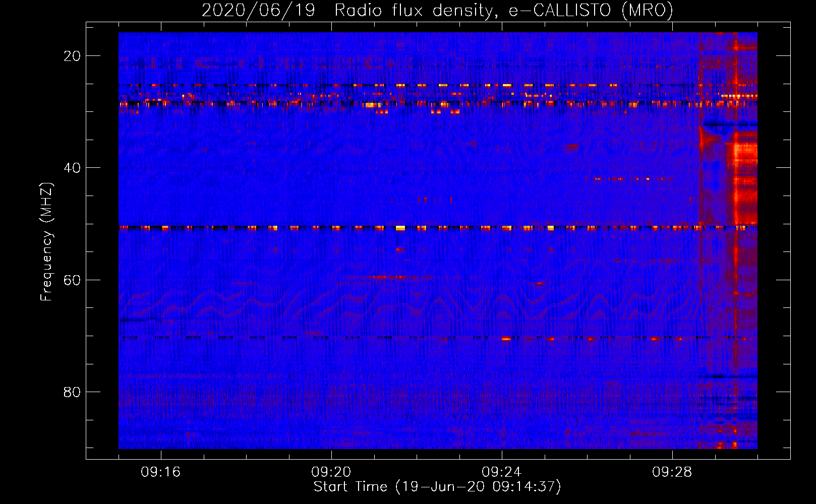Image resolution: width=816 pixels, height=504 pixels.
Task: Click the 09:16 time tick label
Action: [x=160, y=472]
